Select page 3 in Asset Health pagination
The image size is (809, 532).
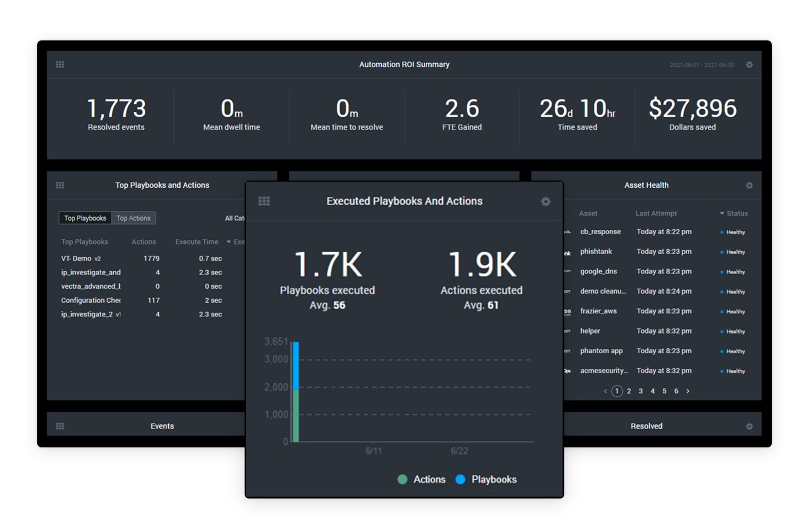point(641,391)
